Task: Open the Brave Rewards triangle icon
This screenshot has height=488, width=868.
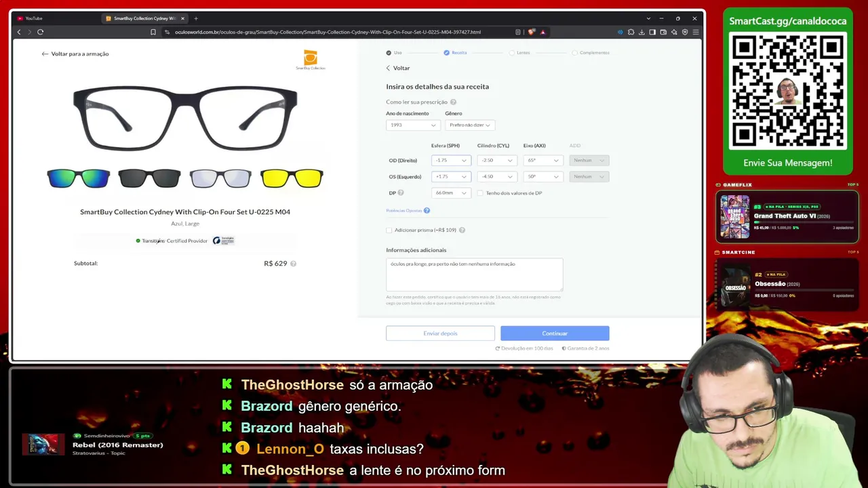Action: click(x=543, y=32)
